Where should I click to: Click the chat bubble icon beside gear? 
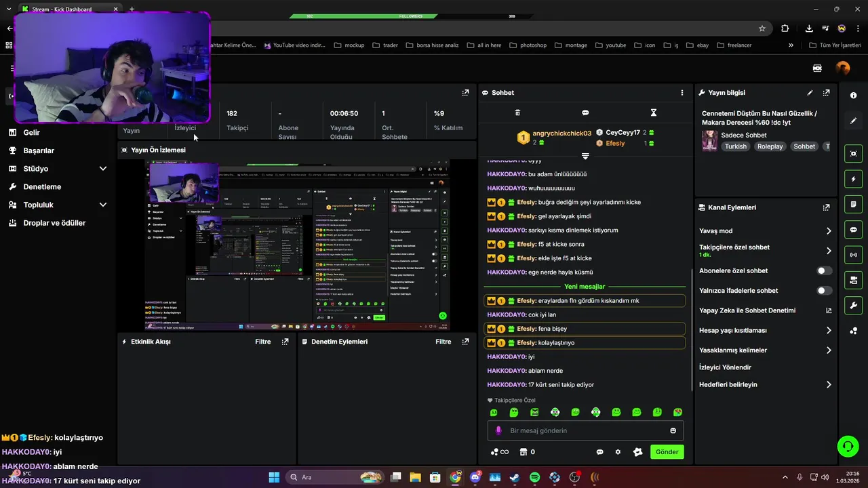coord(599,452)
